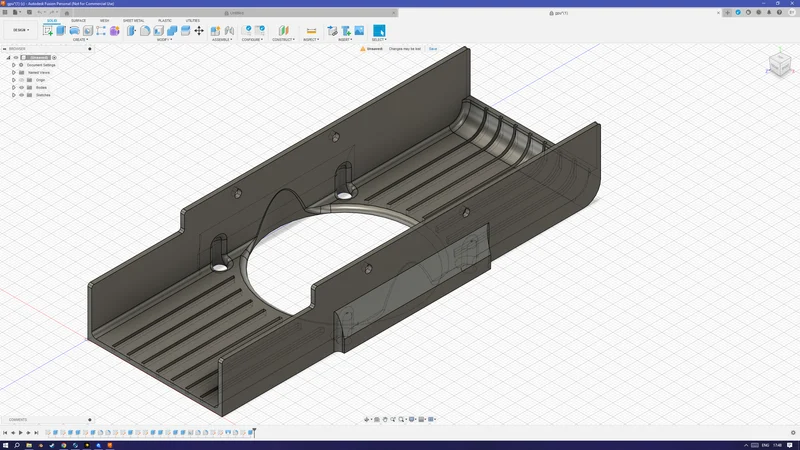The width and height of the screenshot is (800, 450).
Task: Click the Save disk icon in quick access bar
Action: point(29,12)
